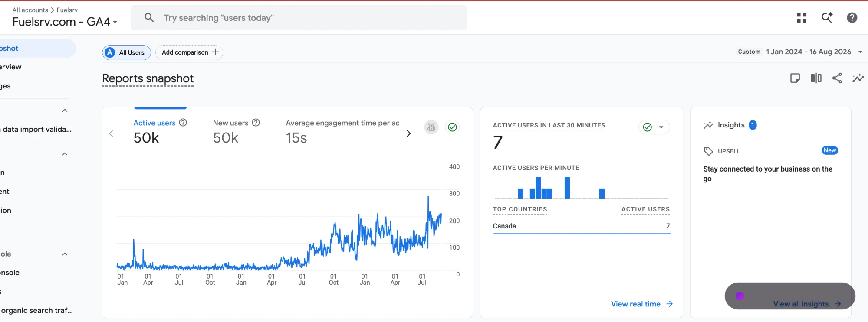Click the Active users help icon
The width and height of the screenshot is (868, 322).
pos(183,123)
